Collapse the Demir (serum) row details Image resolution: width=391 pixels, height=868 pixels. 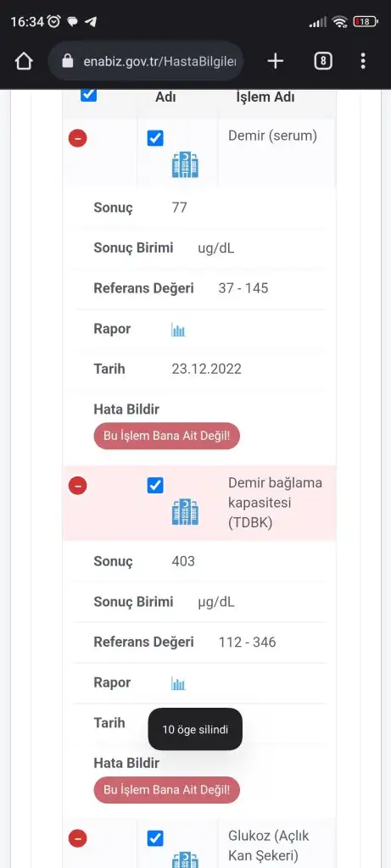77,138
